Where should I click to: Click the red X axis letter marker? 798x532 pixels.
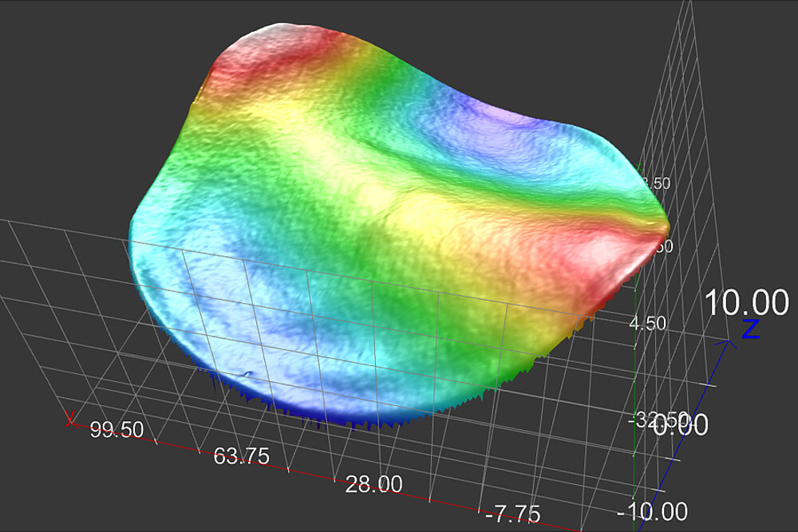pos(71,418)
